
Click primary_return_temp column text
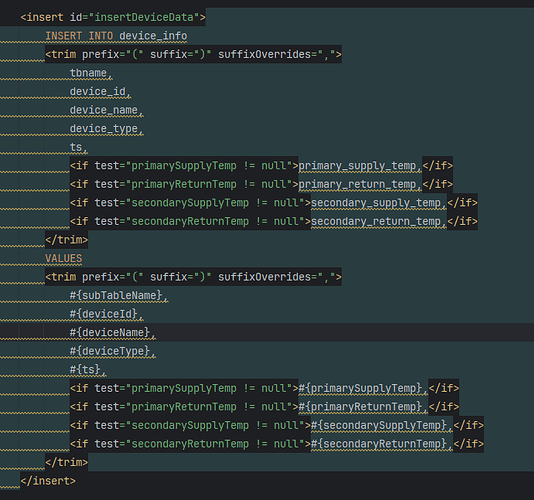[x=360, y=184]
